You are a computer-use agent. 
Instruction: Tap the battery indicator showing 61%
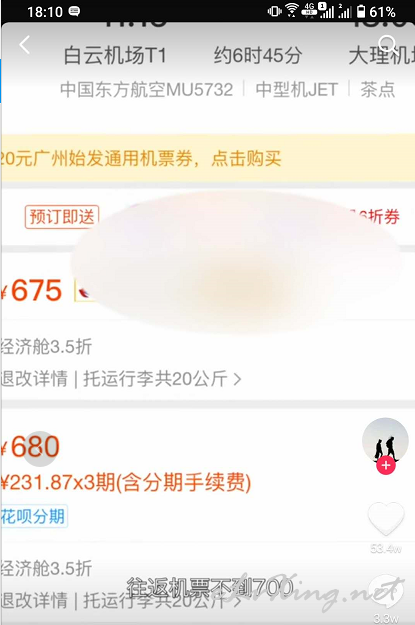point(376,12)
